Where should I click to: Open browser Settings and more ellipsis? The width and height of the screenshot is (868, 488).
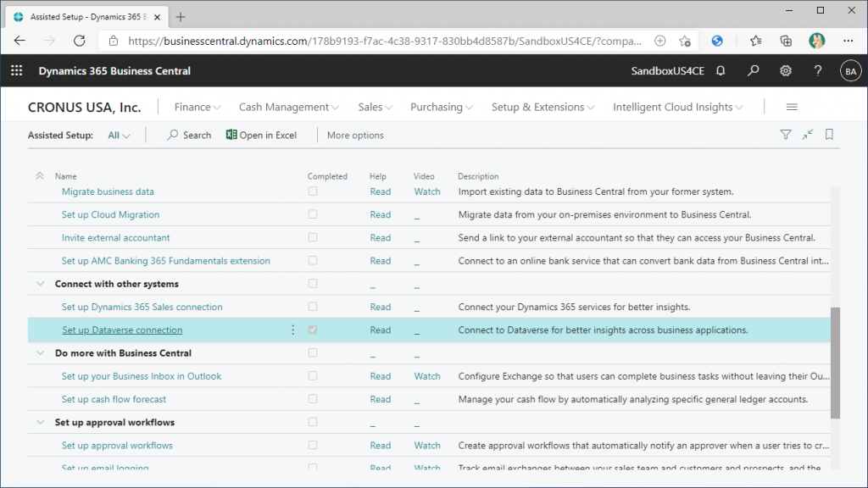848,41
